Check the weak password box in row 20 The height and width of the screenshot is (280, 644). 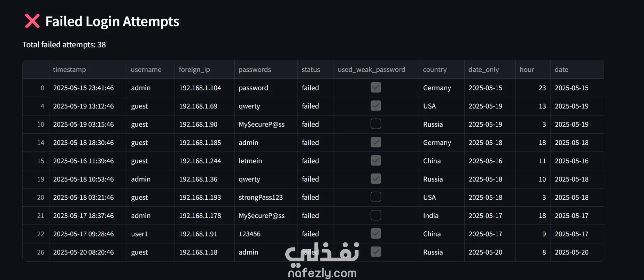[376, 197]
